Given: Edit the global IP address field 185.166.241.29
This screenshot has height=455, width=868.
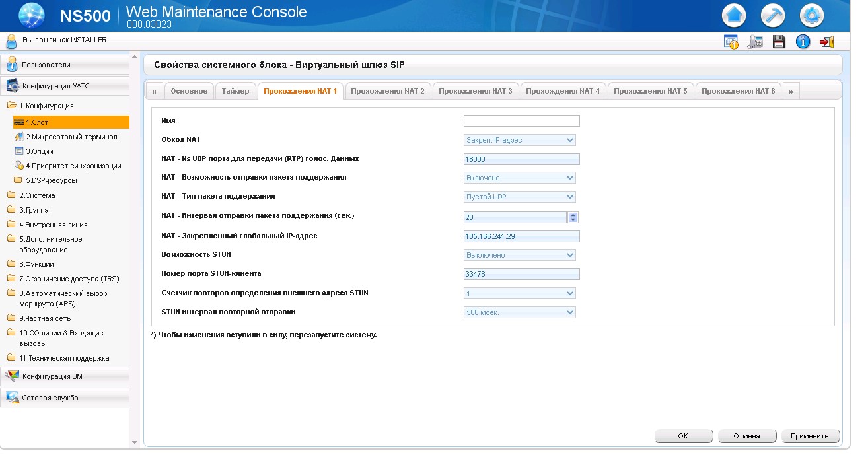Looking at the screenshot, I should tap(521, 236).
